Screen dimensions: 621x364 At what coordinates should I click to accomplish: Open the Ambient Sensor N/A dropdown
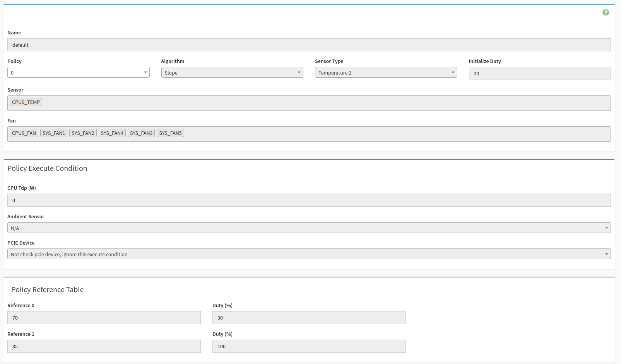(309, 228)
